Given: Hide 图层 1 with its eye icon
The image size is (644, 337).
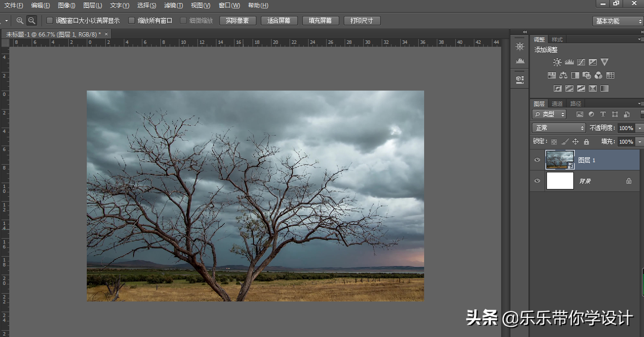Looking at the screenshot, I should click(537, 160).
